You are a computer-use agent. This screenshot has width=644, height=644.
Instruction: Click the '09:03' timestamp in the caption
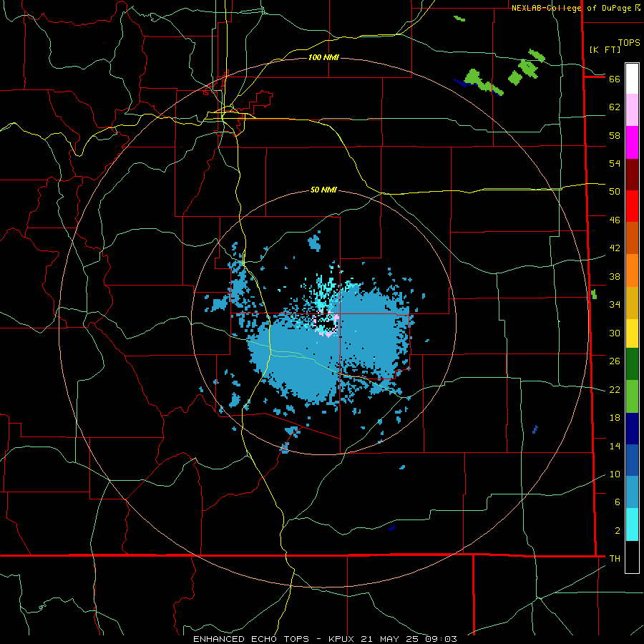(441, 639)
